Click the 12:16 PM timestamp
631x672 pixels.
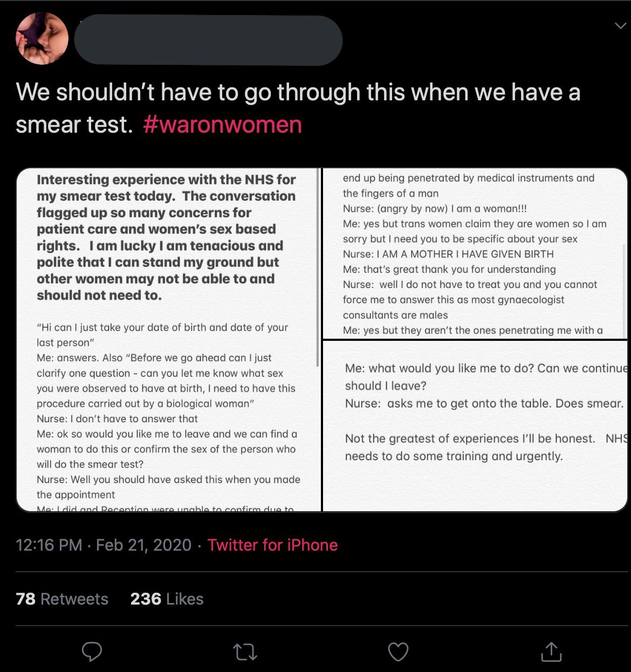click(x=49, y=545)
